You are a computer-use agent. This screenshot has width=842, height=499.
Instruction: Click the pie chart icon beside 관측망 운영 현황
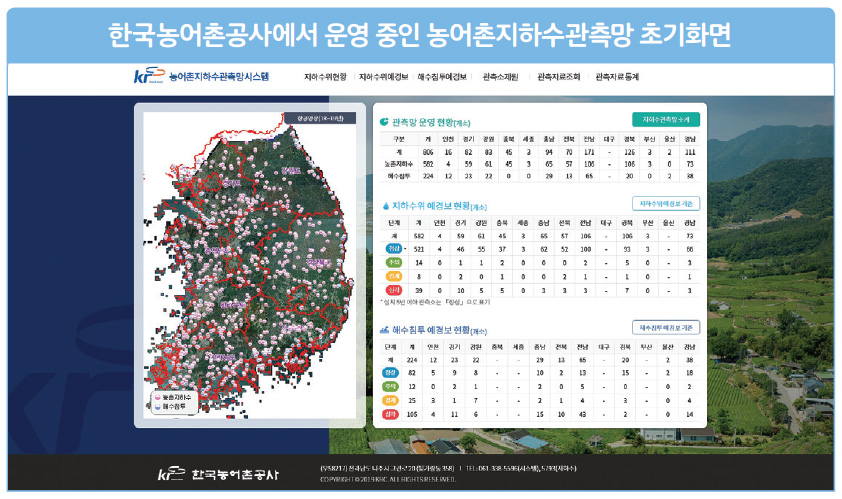(384, 122)
